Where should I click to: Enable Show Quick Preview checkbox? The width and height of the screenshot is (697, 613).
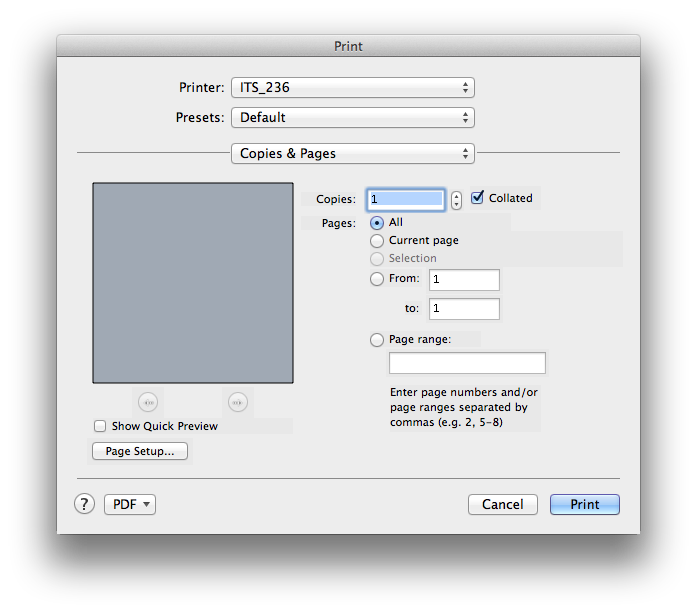click(100, 426)
